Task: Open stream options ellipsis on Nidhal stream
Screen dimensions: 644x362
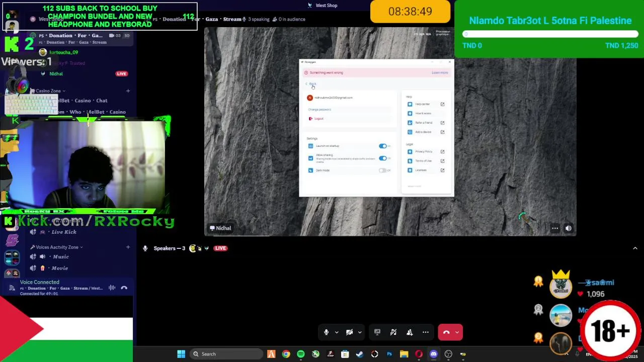Action: pyautogui.click(x=555, y=228)
